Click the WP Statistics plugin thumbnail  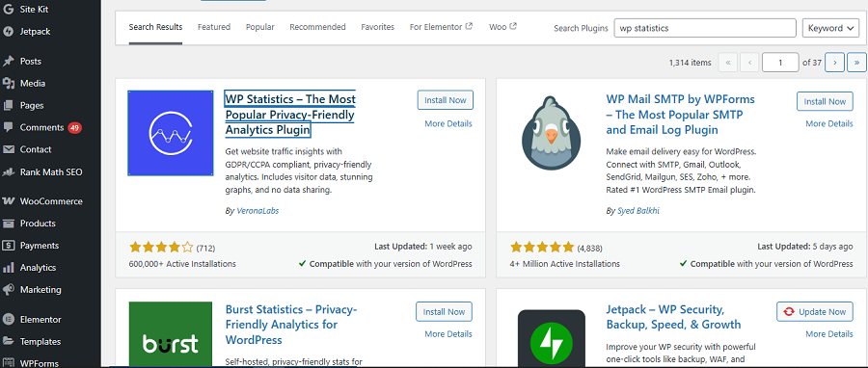[171, 133]
